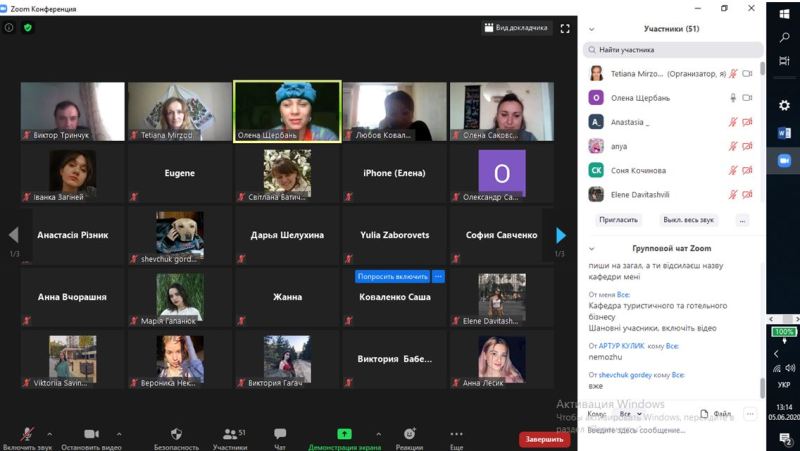This screenshot has width=800, height=451.
Task: Open Windows search icon
Action: (784, 38)
